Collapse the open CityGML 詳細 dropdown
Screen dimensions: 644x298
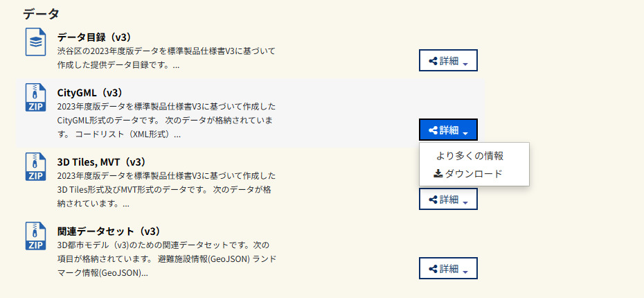click(448, 130)
